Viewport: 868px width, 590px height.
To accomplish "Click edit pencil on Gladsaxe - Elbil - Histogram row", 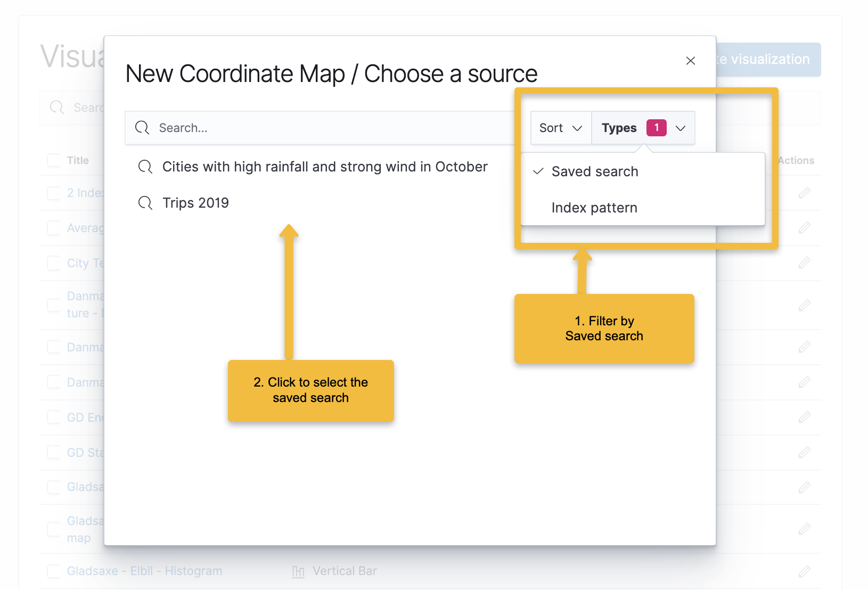I will point(804,571).
